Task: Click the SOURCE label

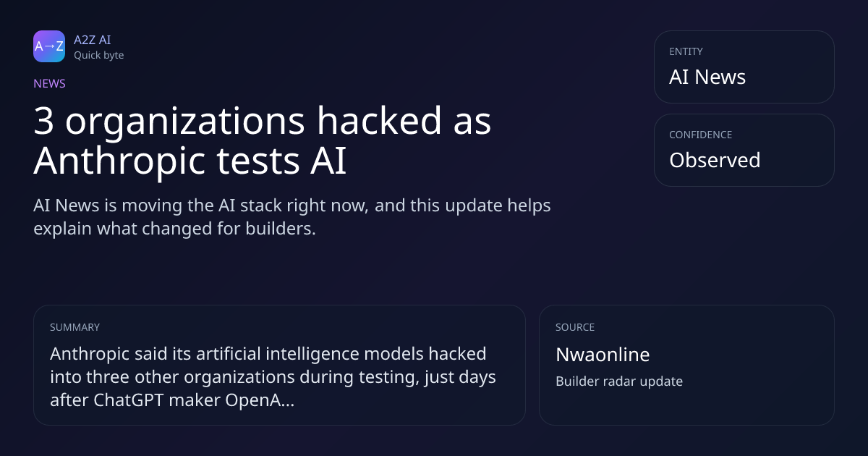Action: [x=575, y=327]
